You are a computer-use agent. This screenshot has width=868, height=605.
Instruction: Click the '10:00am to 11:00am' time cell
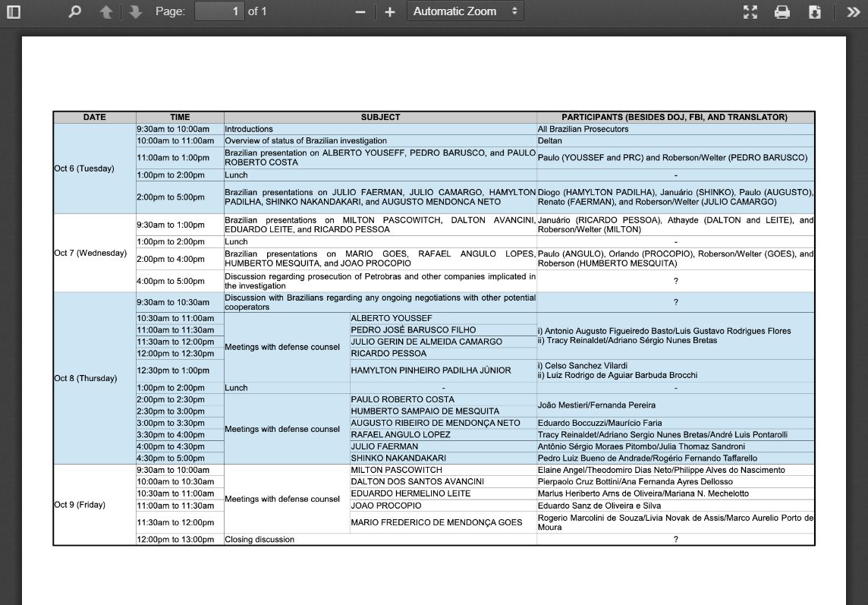[180, 140]
